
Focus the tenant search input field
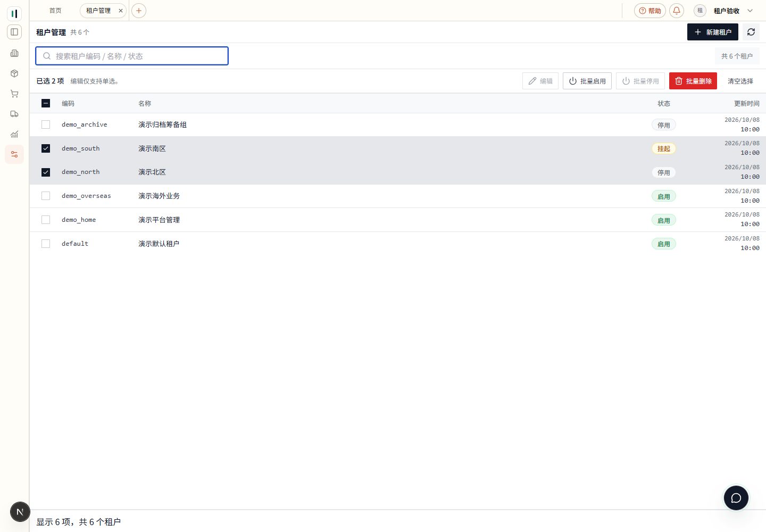click(132, 56)
